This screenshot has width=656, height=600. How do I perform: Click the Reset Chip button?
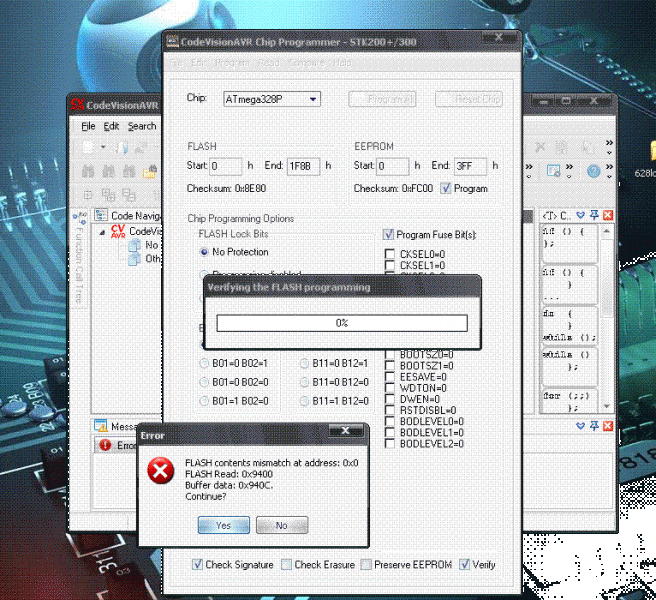tap(469, 99)
